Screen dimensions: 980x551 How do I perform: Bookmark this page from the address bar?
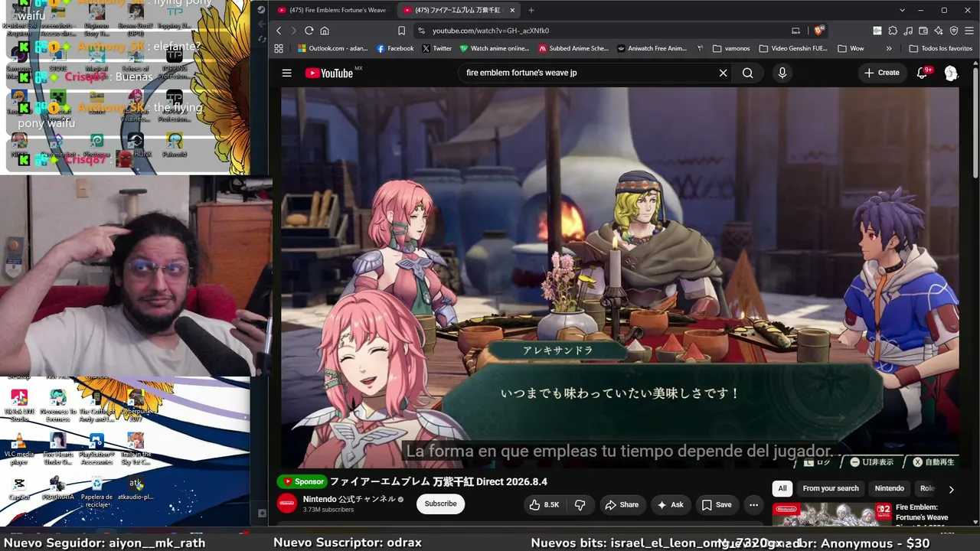coord(401,31)
